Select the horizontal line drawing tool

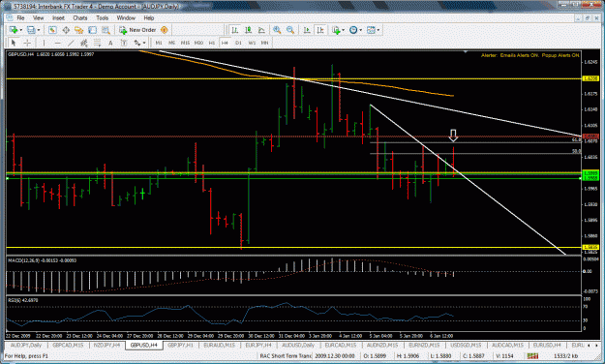[57, 43]
